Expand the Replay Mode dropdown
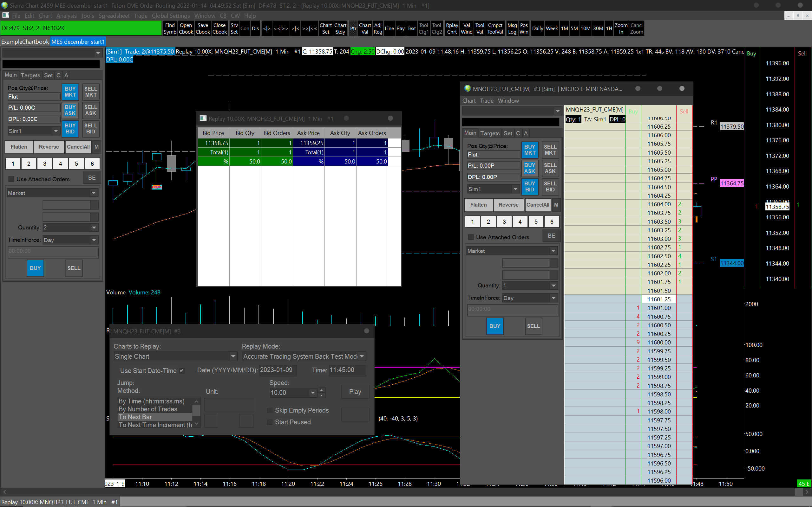 coord(362,356)
